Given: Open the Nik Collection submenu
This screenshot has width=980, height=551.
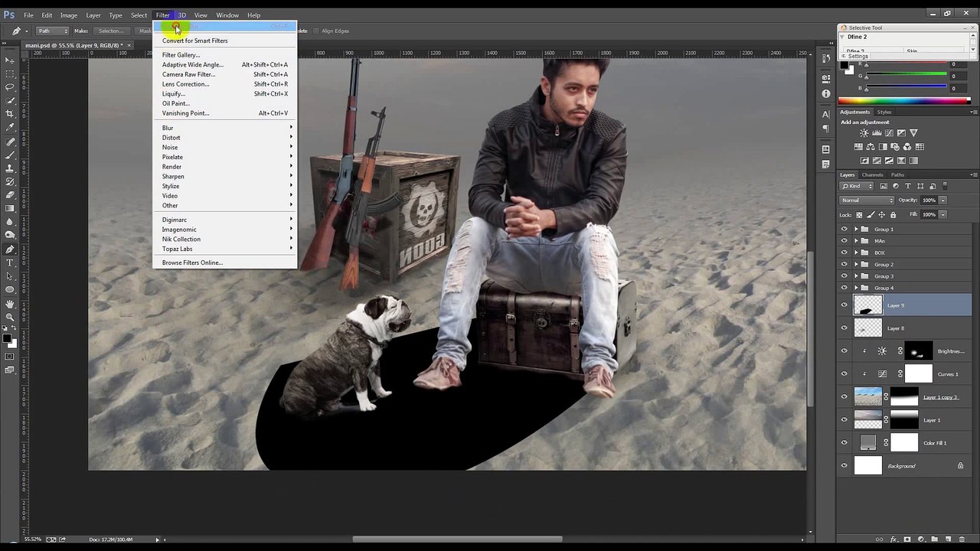Looking at the screenshot, I should [x=225, y=239].
